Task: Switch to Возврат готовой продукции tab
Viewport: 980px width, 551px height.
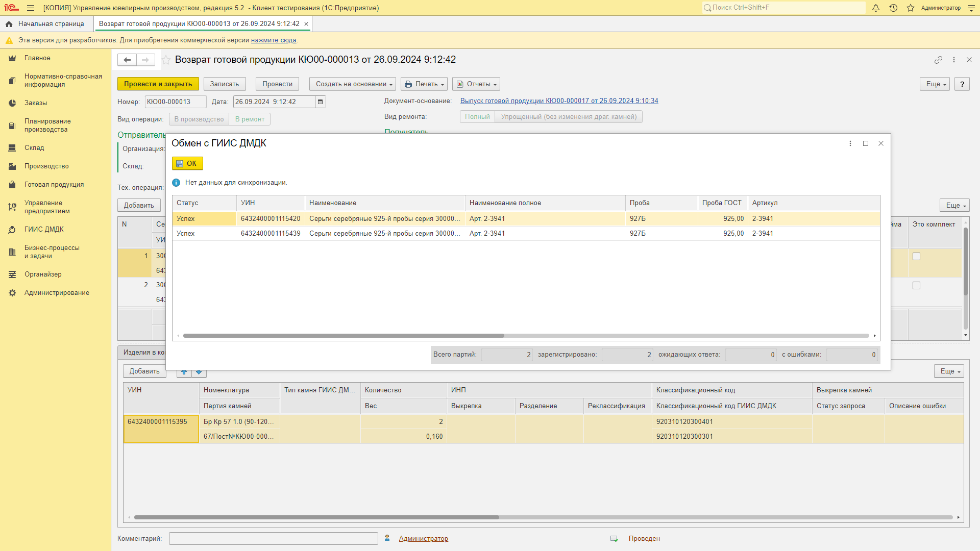Action: click(x=199, y=24)
